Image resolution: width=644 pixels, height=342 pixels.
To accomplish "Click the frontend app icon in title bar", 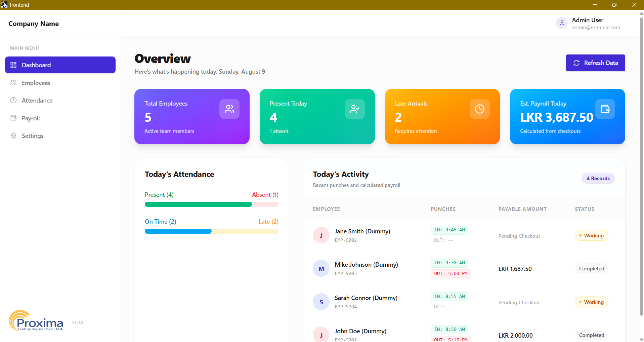I will click(4, 5).
